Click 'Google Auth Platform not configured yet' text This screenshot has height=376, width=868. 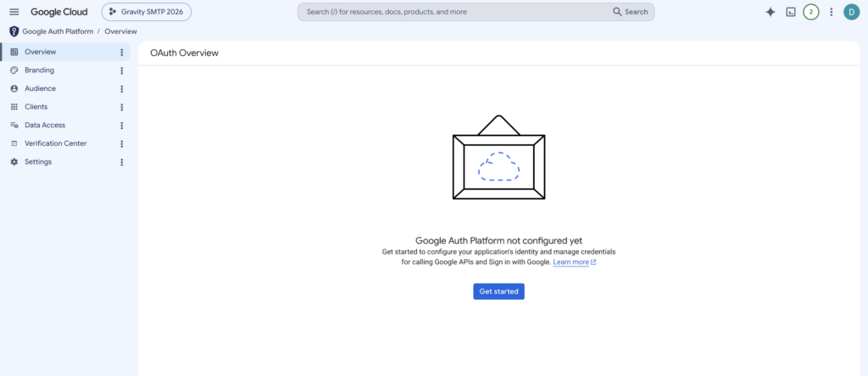click(x=498, y=241)
